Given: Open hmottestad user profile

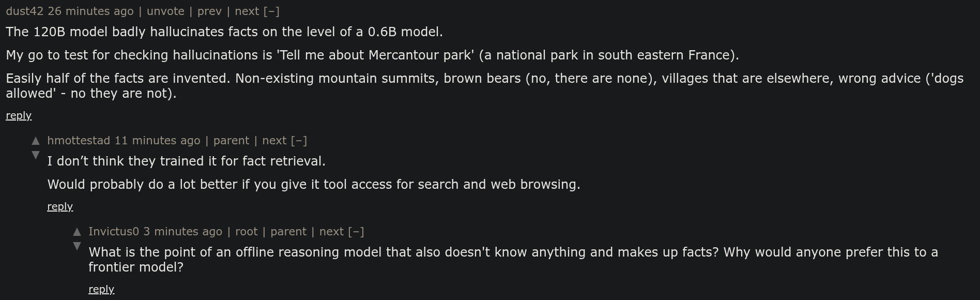Looking at the screenshot, I should coord(79,141).
